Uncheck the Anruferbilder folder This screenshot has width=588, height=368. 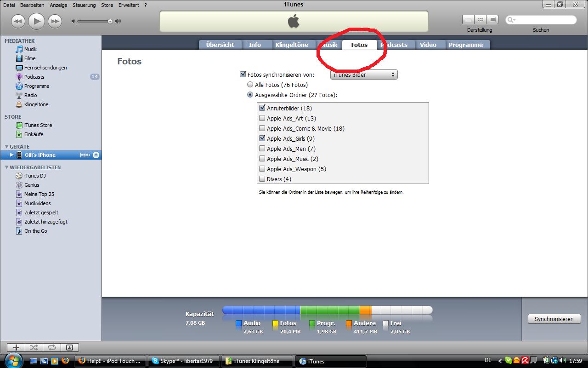[262, 108]
